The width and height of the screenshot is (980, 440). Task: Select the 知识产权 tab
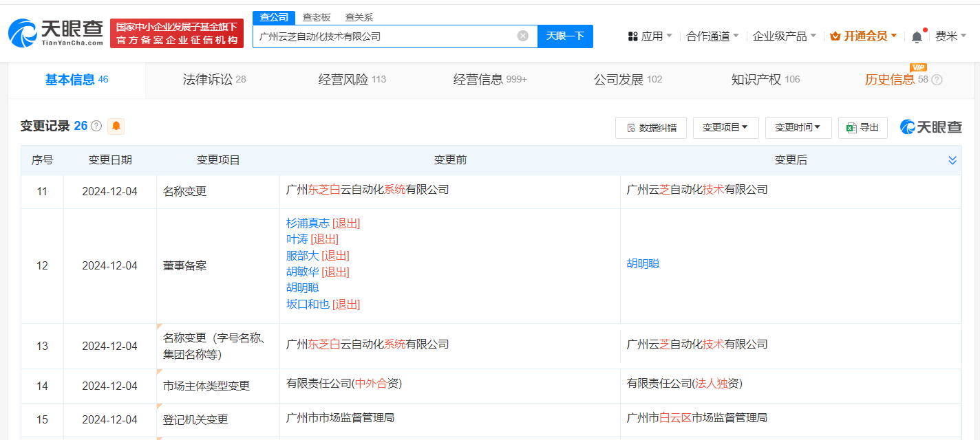coord(765,80)
